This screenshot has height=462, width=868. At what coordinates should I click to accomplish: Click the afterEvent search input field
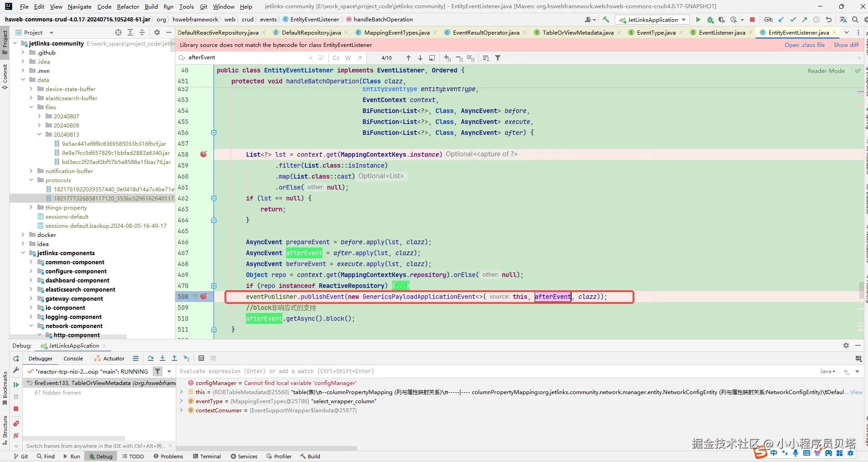(x=246, y=58)
